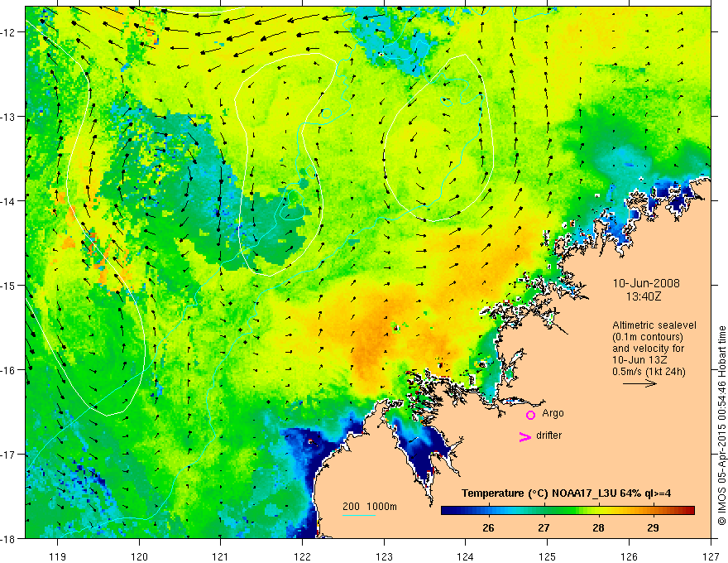Click the '10-Jun 13Z' caption line
728x563 pixels.
[x=639, y=360]
